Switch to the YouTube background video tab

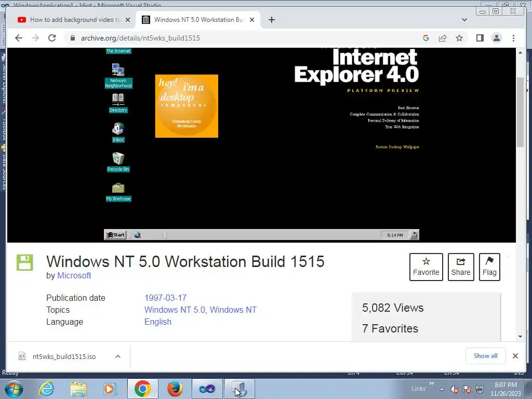pos(70,20)
